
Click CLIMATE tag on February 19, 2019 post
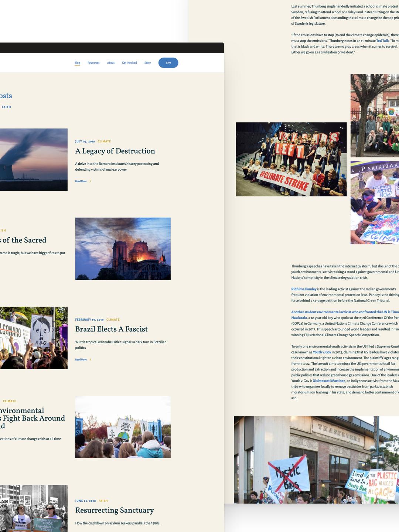[113, 320]
